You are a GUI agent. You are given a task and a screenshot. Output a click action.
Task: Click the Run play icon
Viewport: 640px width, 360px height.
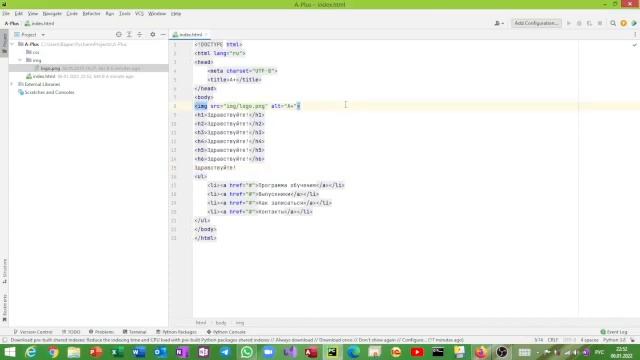coord(569,23)
